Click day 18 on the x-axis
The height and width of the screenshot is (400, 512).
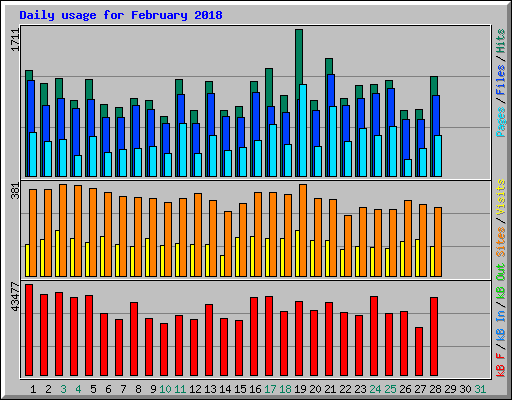(285, 389)
